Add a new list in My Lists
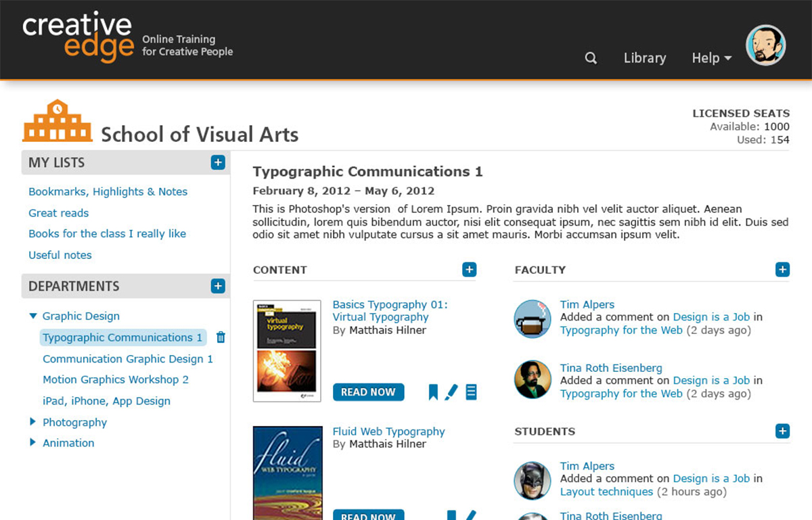 coord(217,162)
